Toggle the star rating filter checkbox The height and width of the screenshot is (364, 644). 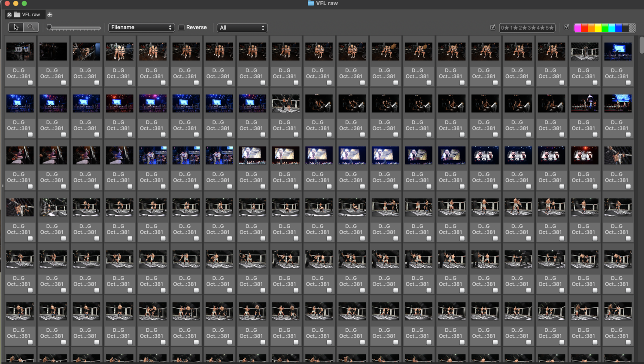tap(493, 27)
